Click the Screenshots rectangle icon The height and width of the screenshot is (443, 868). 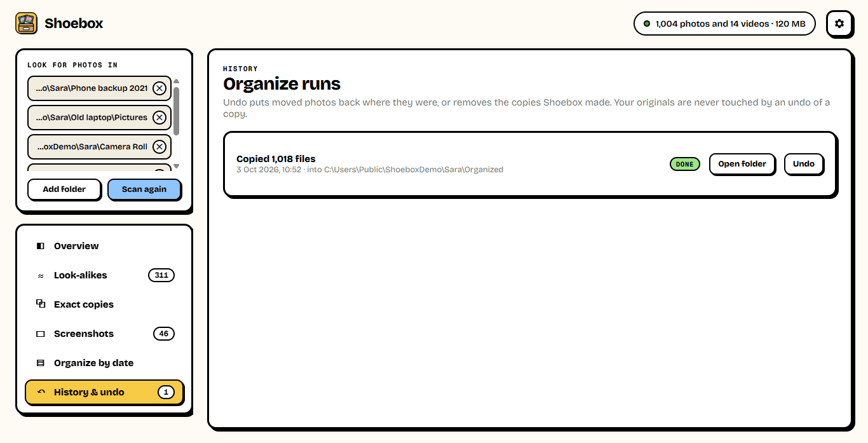click(41, 334)
